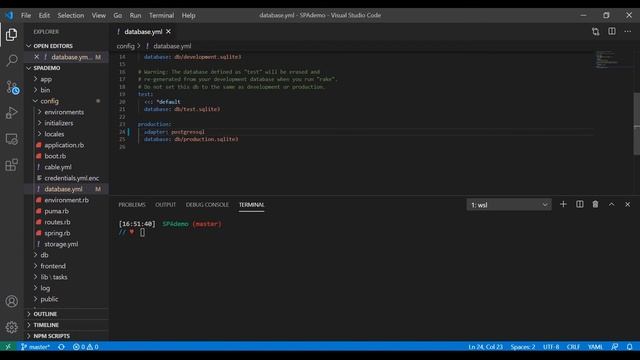This screenshot has width=640, height=360.
Task: Open storage.yml in the explorer
Action: point(61,244)
